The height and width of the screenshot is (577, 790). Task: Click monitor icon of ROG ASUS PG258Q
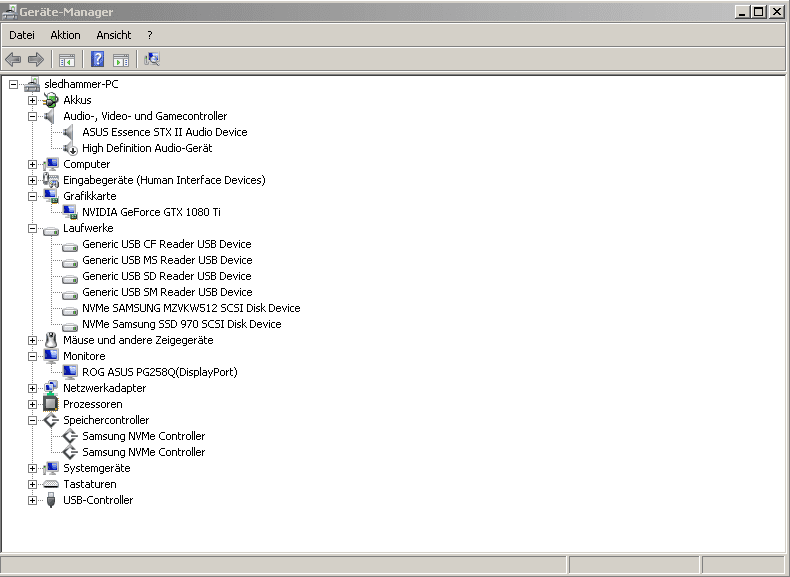[70, 372]
